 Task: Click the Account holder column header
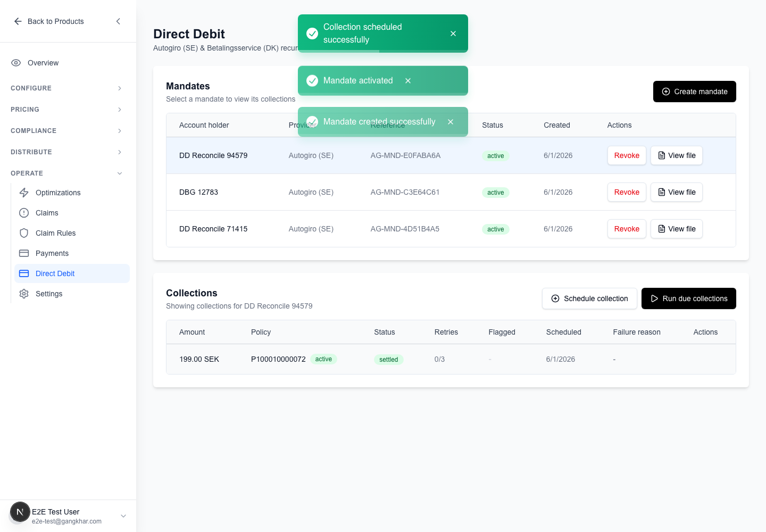[204, 125]
